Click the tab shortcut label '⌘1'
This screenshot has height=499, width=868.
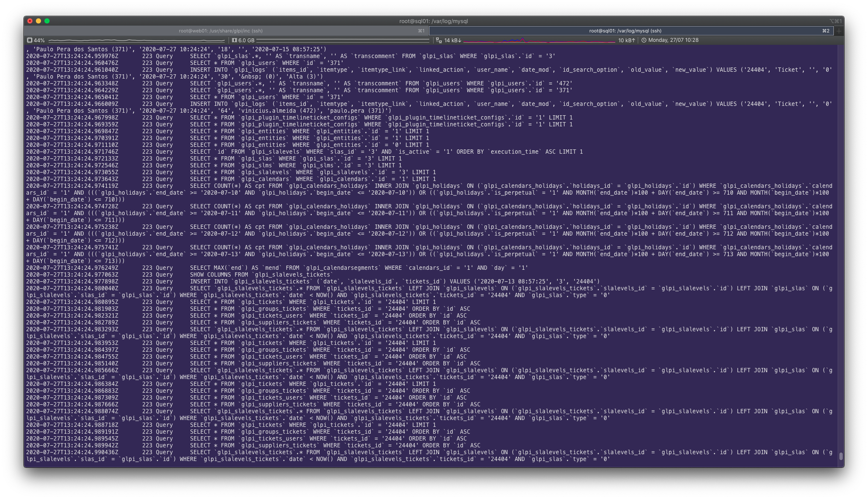tap(421, 31)
